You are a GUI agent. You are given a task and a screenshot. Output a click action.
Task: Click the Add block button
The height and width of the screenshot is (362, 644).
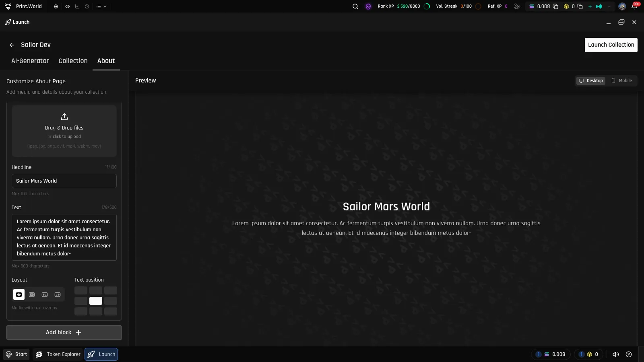pyautogui.click(x=64, y=333)
